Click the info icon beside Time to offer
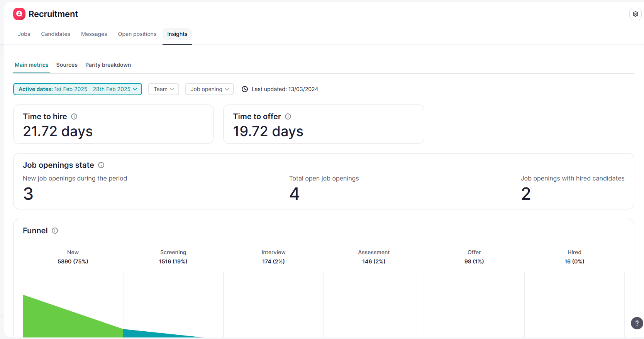Screen dimensions: 644x339 [288, 116]
